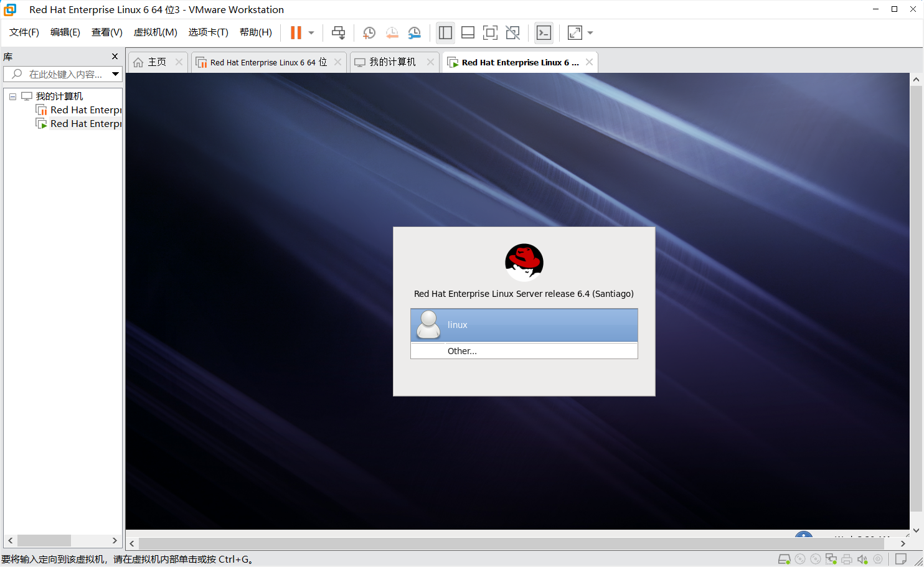Viewport: 924px width, 567px height.
Task: Open the message log icon in the status bar
Action: pyautogui.click(x=901, y=559)
